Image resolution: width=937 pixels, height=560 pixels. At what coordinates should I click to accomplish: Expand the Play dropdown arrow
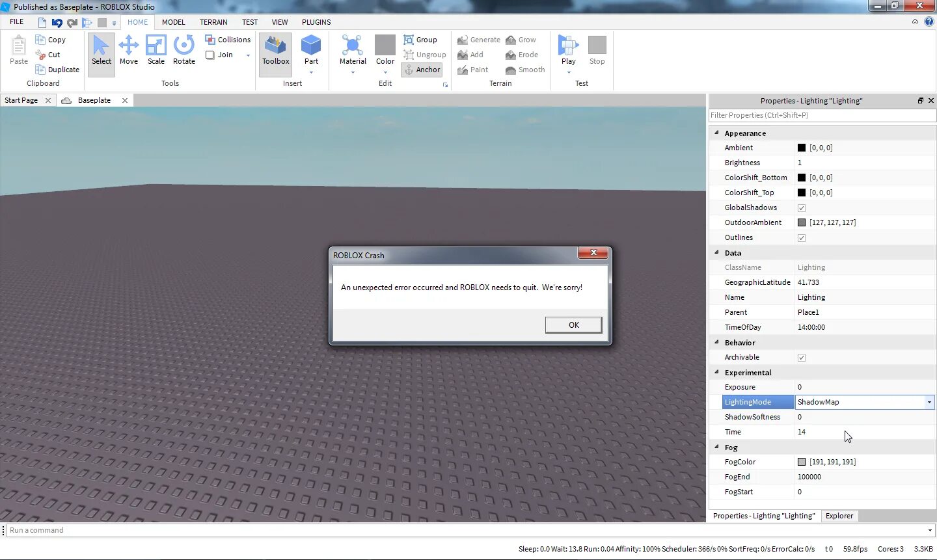click(568, 72)
